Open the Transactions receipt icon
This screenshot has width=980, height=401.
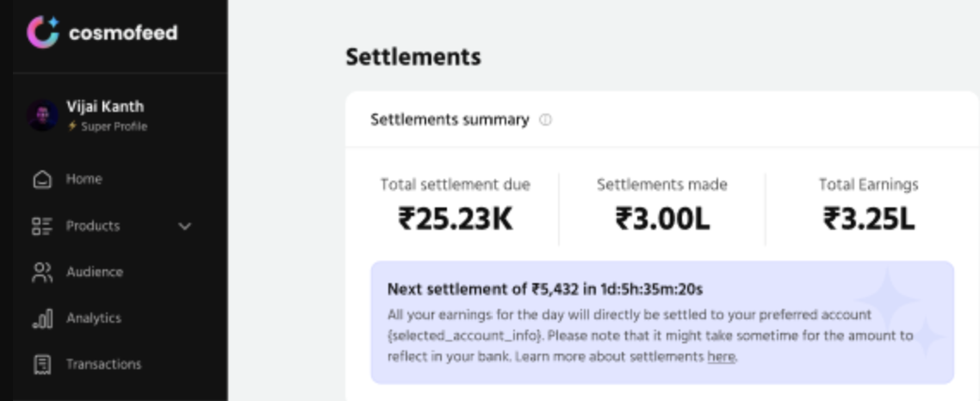coord(42,365)
